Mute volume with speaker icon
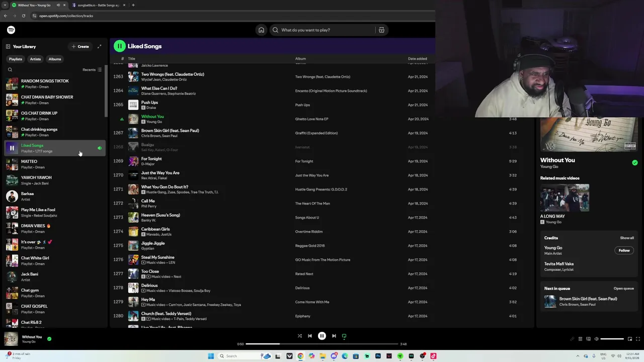Image resolution: width=644 pixels, height=362 pixels. coord(597,339)
